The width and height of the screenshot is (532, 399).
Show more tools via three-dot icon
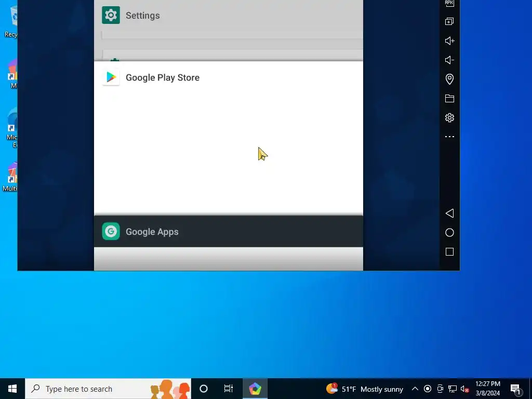pyautogui.click(x=449, y=137)
